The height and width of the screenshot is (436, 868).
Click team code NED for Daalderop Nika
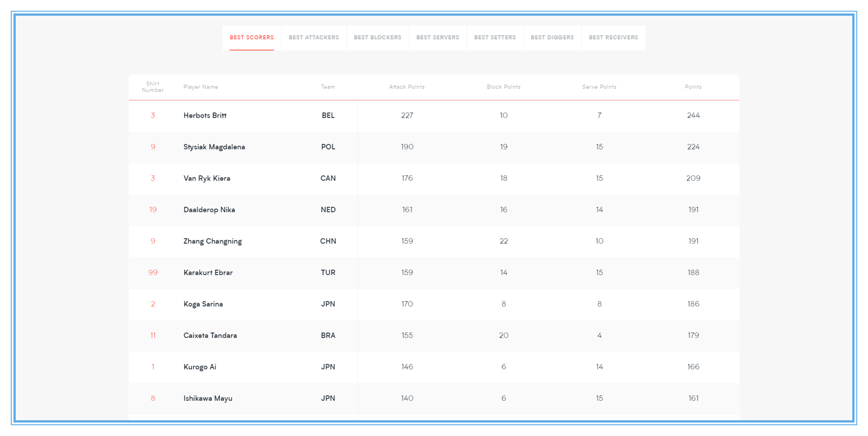pyautogui.click(x=328, y=210)
